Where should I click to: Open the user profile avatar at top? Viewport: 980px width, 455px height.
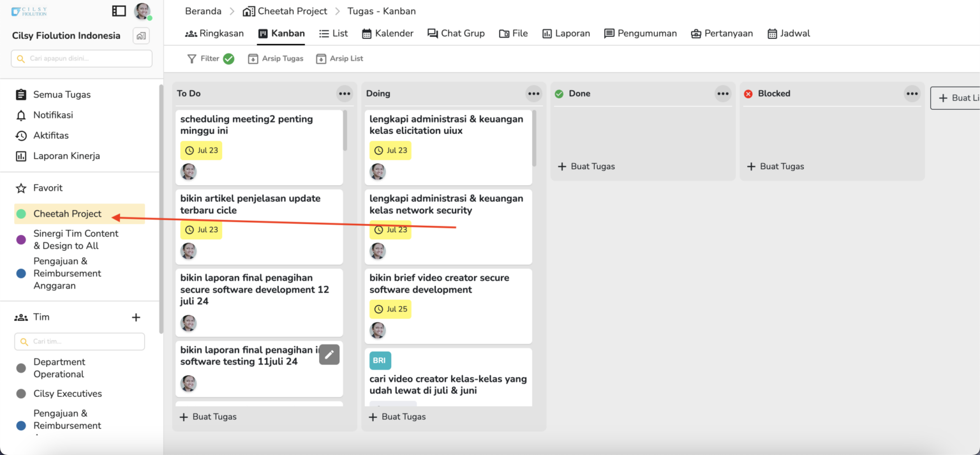(x=142, y=11)
